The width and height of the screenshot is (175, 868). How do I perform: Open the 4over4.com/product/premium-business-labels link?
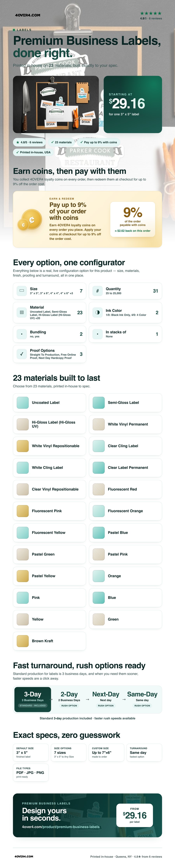pos(61,826)
